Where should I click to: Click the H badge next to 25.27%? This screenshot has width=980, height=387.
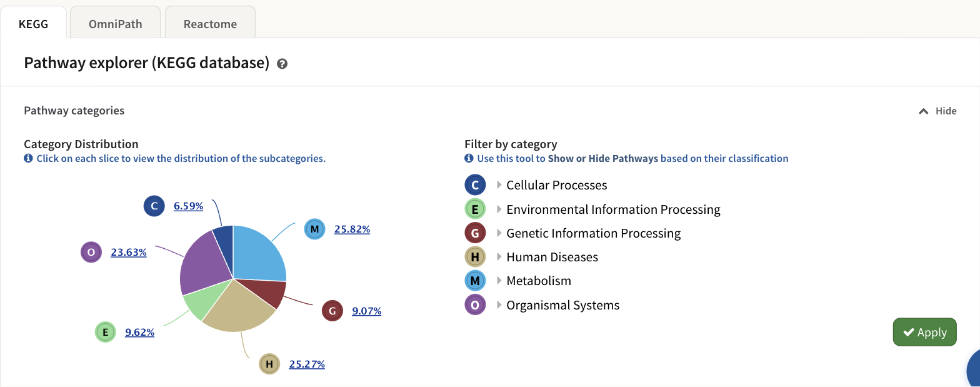click(x=269, y=364)
